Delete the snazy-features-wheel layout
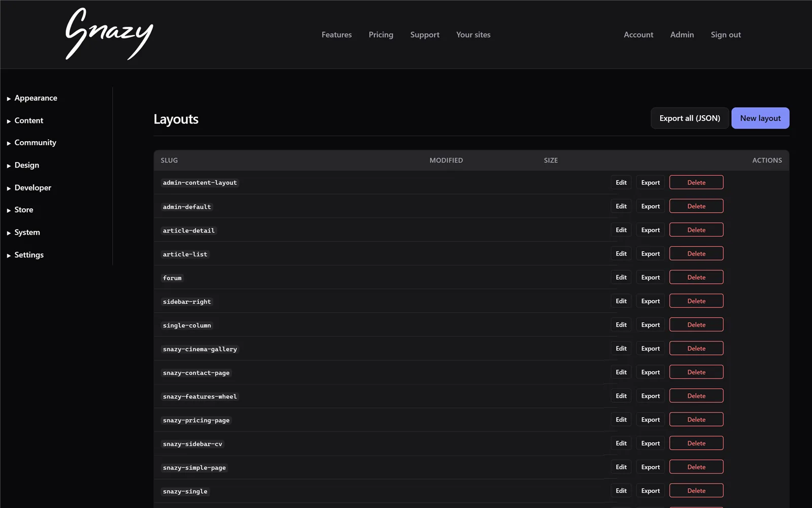812x508 pixels. 696,396
